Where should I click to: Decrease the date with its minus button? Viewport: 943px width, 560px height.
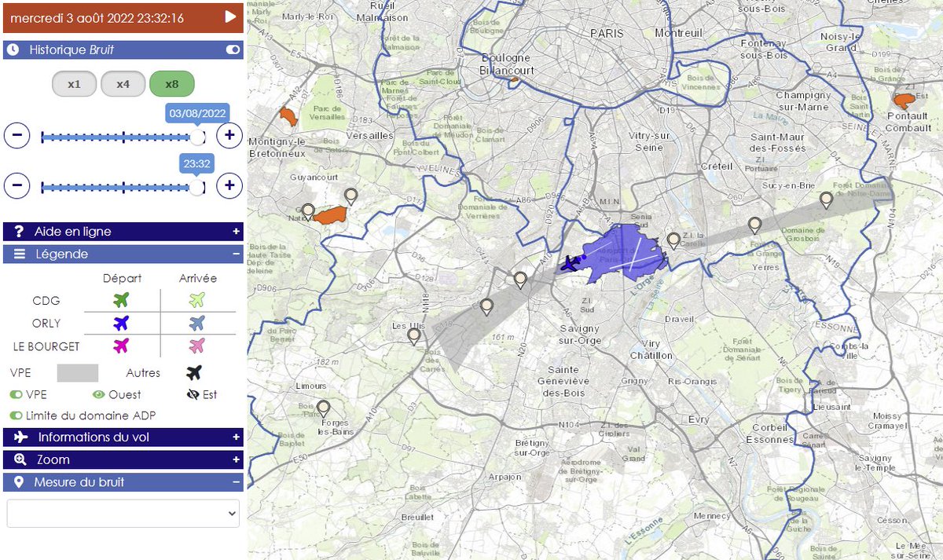point(17,136)
